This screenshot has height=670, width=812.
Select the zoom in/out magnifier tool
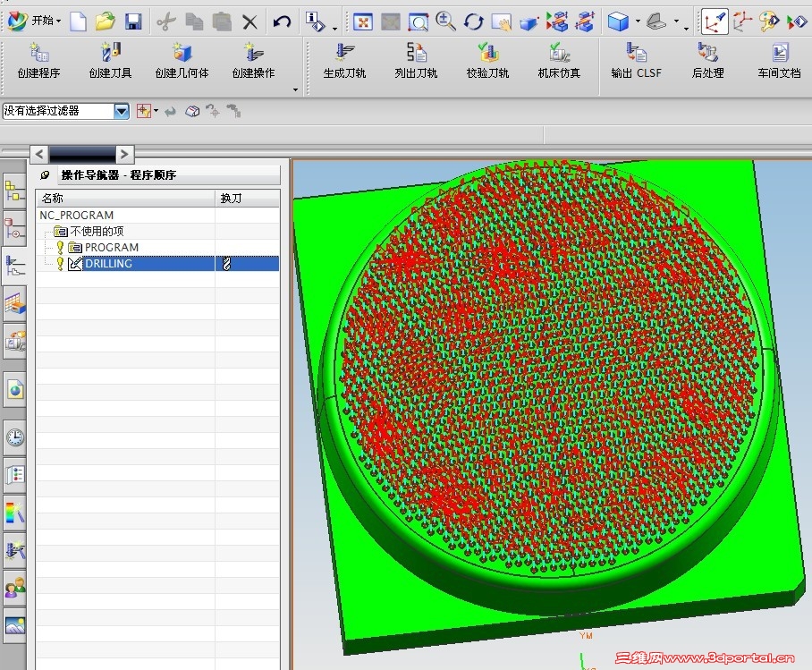445,21
